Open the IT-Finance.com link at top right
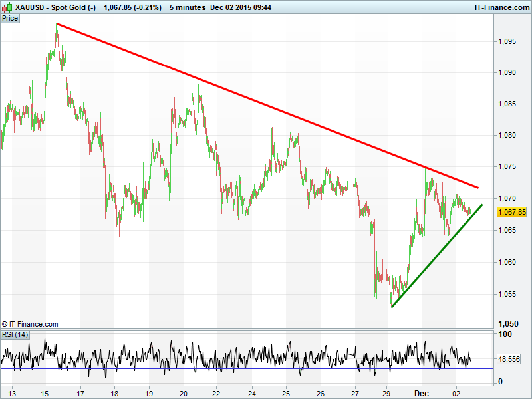The width and height of the screenshot is (532, 399). (501, 7)
